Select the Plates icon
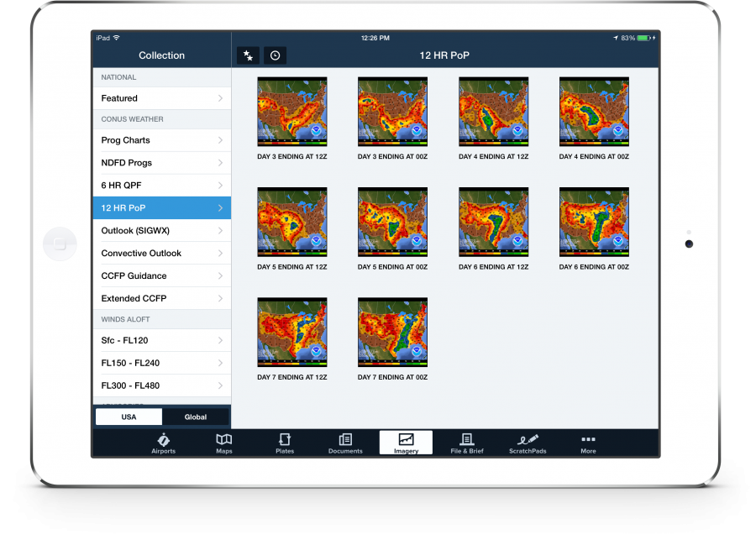This screenshot has height=540, width=756. [284, 443]
